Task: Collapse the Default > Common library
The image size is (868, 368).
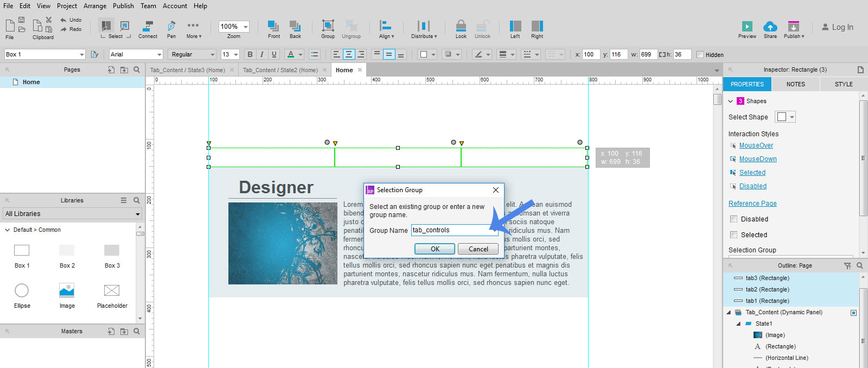Action: click(7, 230)
